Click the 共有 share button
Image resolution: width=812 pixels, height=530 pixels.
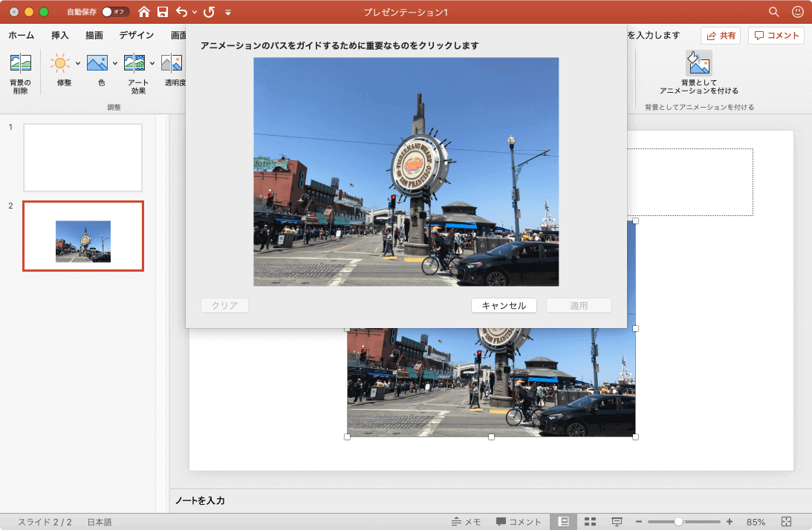point(721,36)
